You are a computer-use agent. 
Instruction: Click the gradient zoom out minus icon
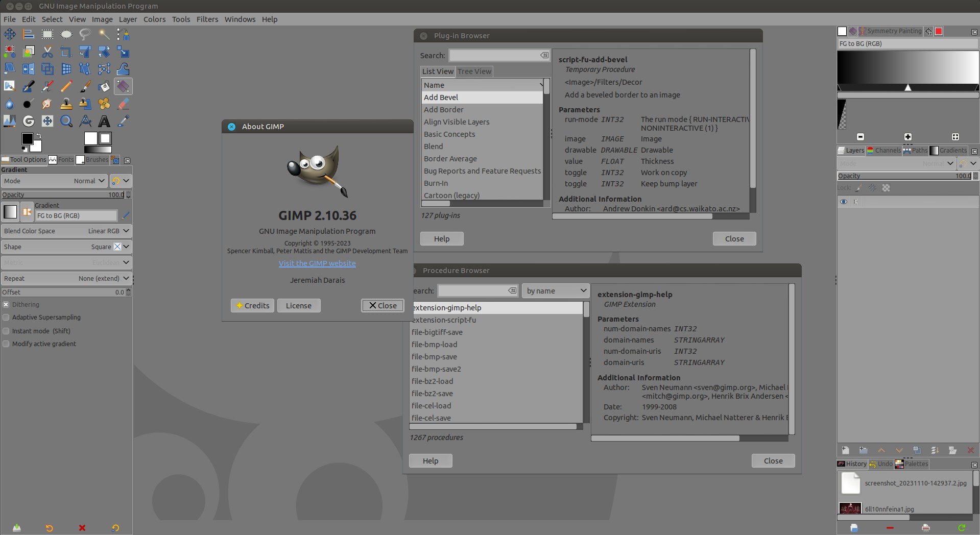click(861, 137)
